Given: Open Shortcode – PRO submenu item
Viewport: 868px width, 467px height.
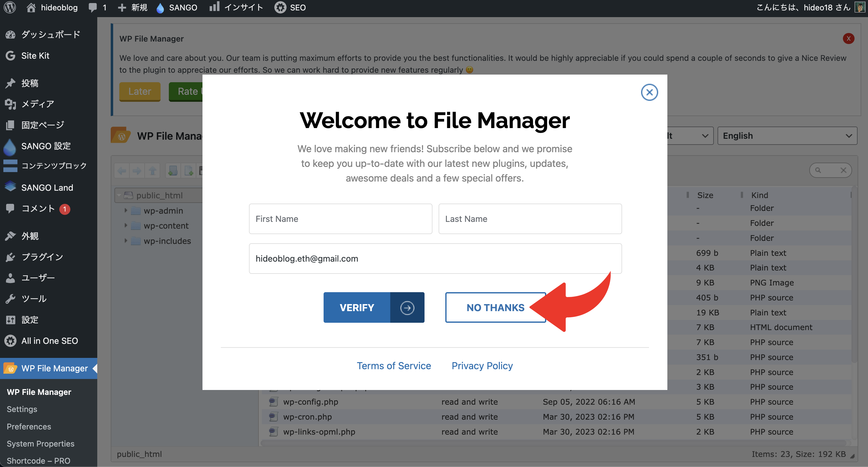Looking at the screenshot, I should [39, 461].
